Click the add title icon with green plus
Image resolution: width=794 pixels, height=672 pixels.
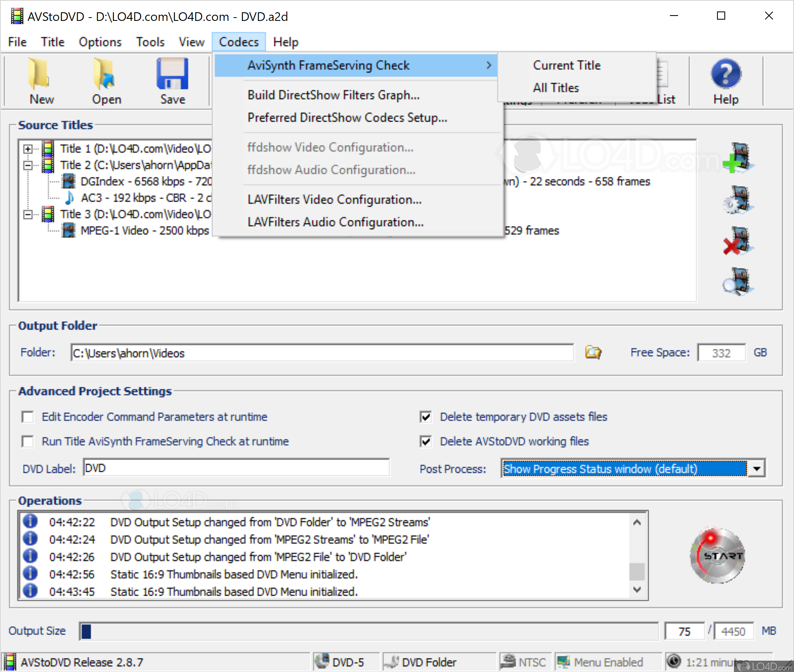(x=739, y=158)
